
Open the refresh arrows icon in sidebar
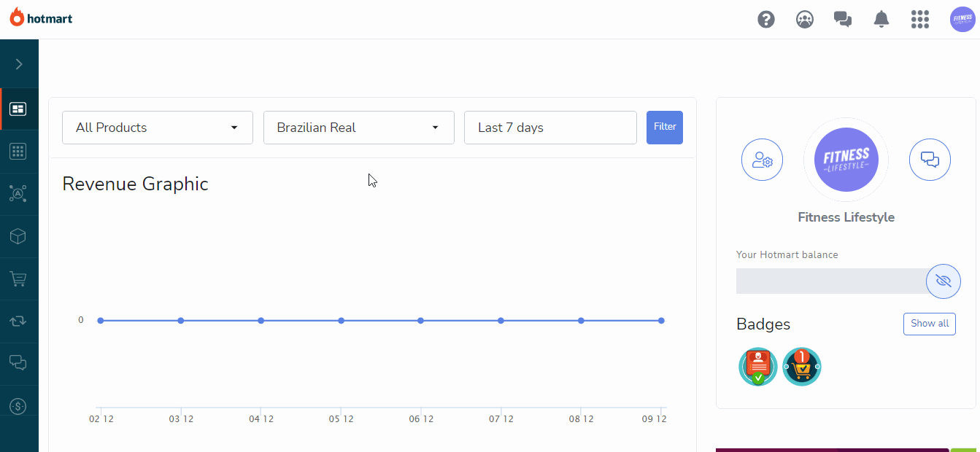coord(18,321)
